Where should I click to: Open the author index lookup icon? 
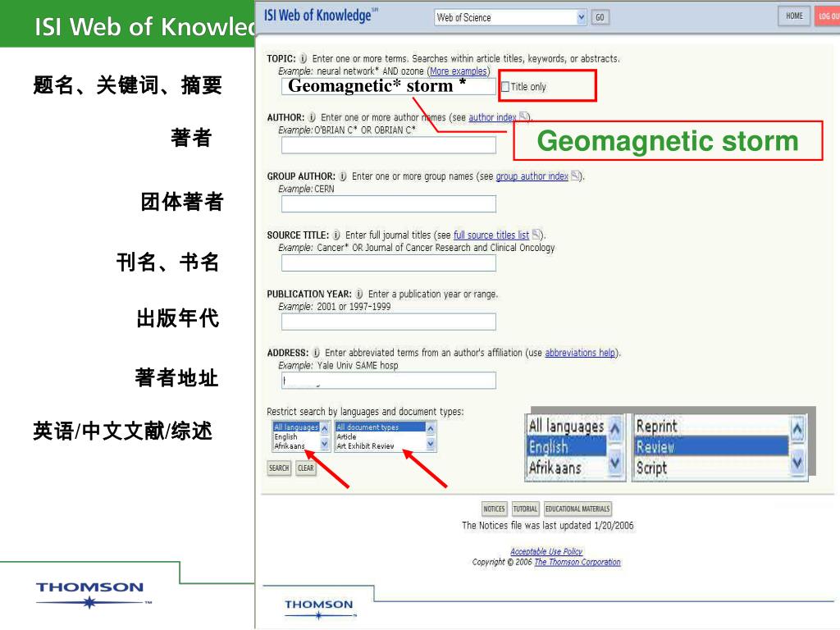point(524,116)
